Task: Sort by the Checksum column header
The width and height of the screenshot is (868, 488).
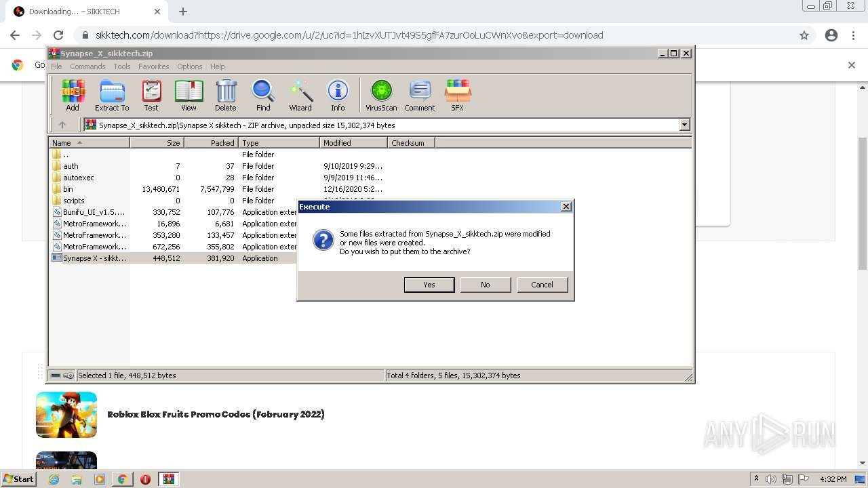Action: coord(411,143)
